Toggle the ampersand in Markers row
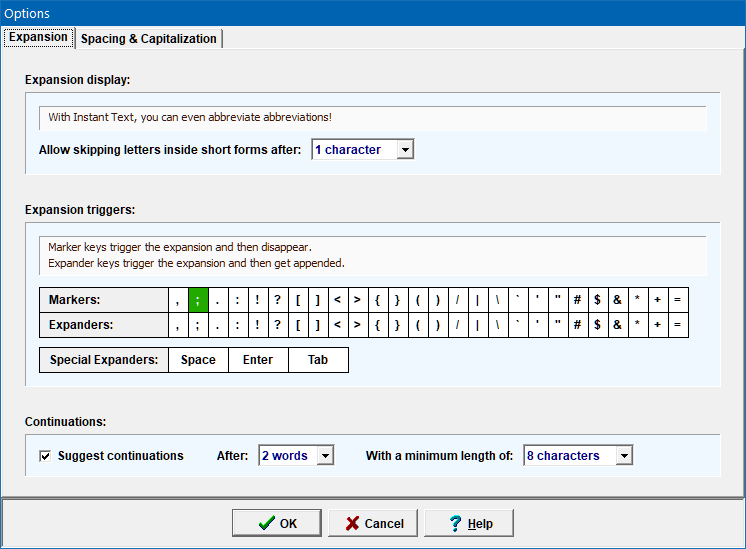The height and width of the screenshot is (549, 746). (x=618, y=300)
